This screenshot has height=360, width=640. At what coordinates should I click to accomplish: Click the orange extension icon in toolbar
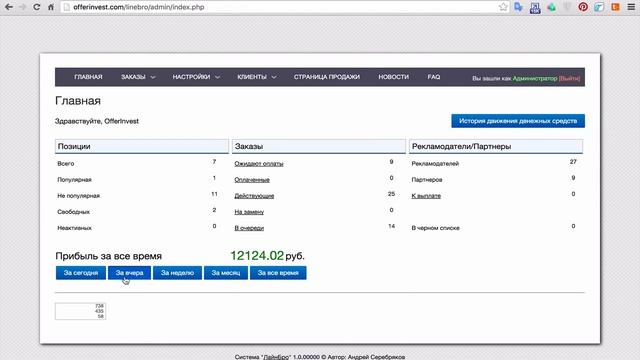[615, 7]
